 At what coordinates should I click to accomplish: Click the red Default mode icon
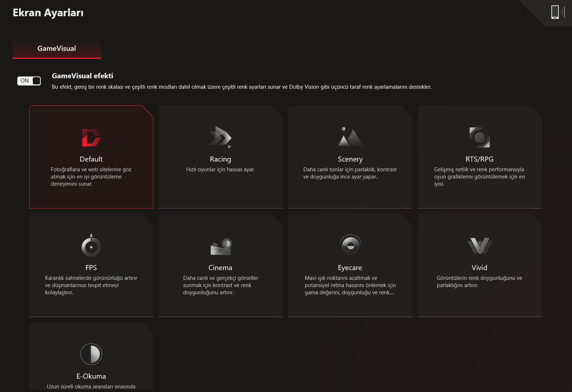point(91,138)
